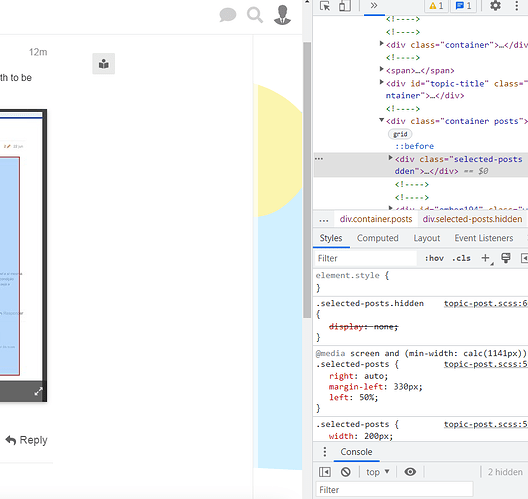
Task: Open the user avatar menu
Action: (282, 15)
